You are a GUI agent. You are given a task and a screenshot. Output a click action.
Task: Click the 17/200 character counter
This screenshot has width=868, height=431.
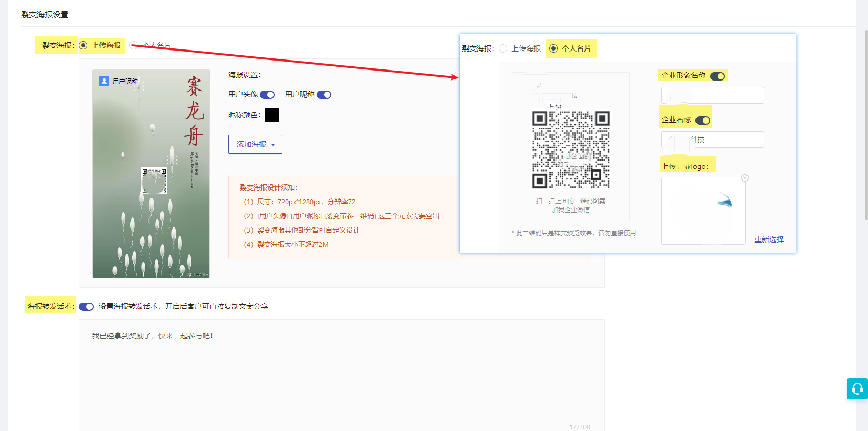point(580,427)
